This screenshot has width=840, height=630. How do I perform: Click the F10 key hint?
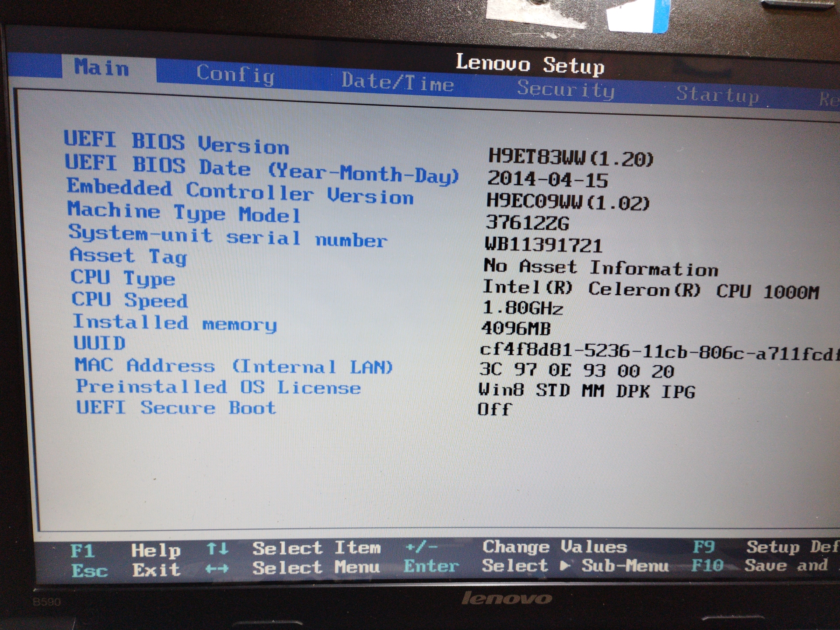(x=707, y=565)
